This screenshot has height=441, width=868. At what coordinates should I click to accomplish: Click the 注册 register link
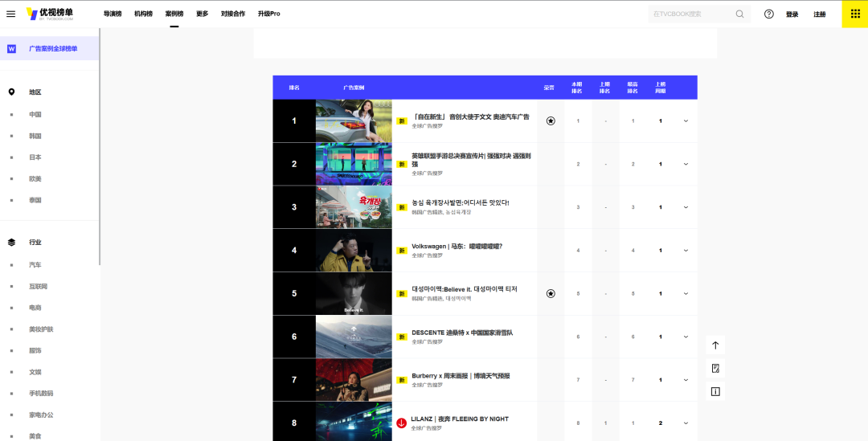pos(820,14)
